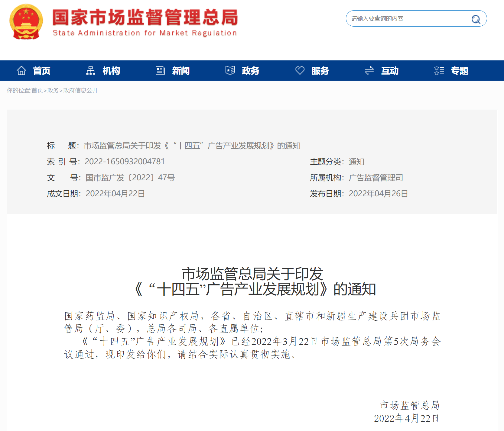Image resolution: width=504 pixels, height=431 pixels.
Task: Click the 首页 breadcrumb link
Action: click(37, 90)
